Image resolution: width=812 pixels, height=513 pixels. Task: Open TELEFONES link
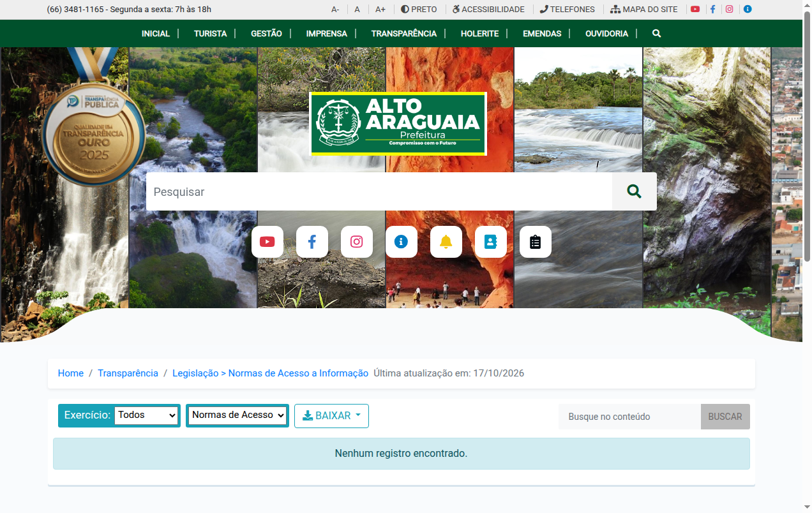(567, 10)
